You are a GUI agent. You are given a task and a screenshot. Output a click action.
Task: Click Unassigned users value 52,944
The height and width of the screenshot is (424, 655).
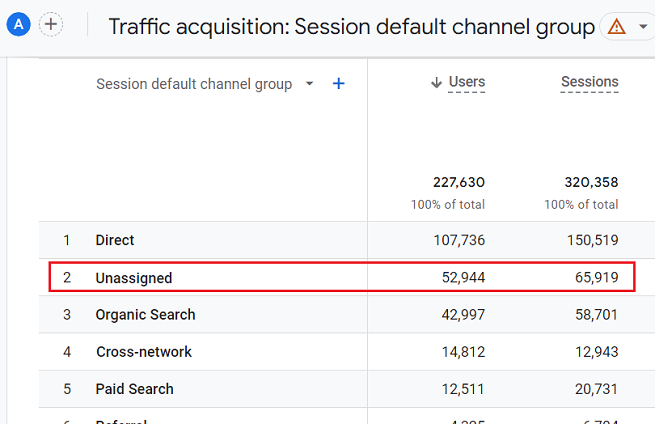tap(463, 277)
